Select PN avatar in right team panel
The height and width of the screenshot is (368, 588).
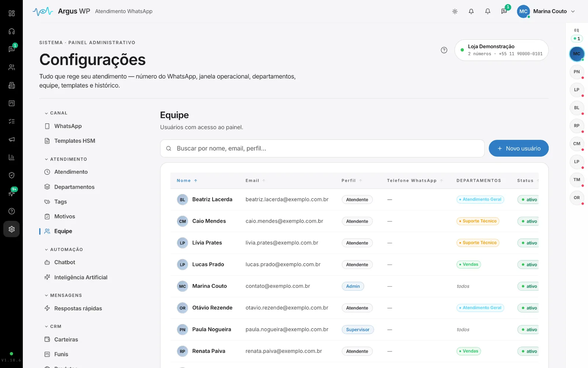pyautogui.click(x=577, y=72)
